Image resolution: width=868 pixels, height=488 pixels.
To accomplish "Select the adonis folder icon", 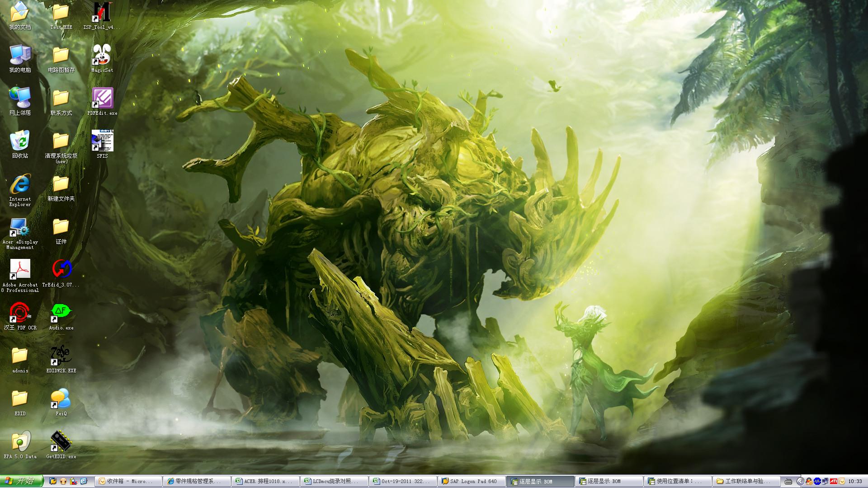I will tap(20, 360).
